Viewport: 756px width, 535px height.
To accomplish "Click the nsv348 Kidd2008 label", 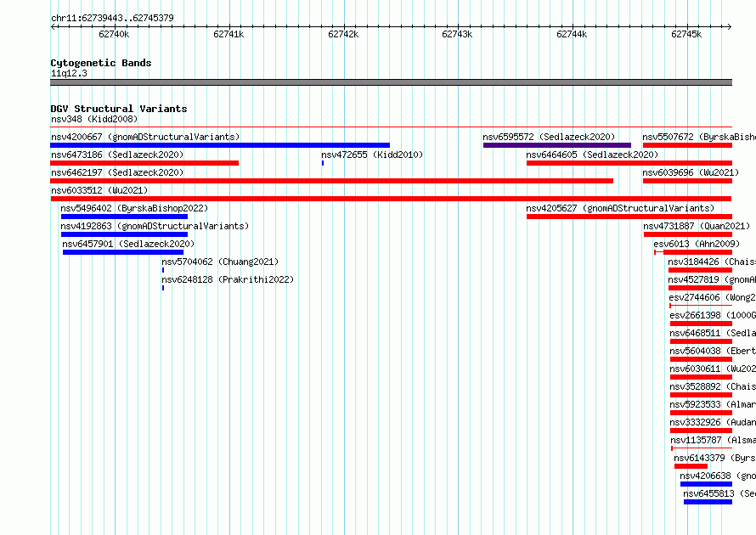I will 94,119.
